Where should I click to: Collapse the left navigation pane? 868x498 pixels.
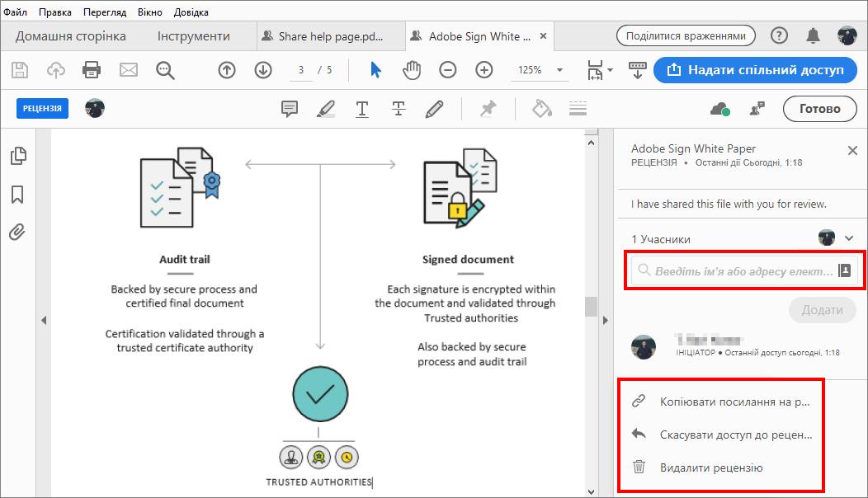tap(44, 320)
